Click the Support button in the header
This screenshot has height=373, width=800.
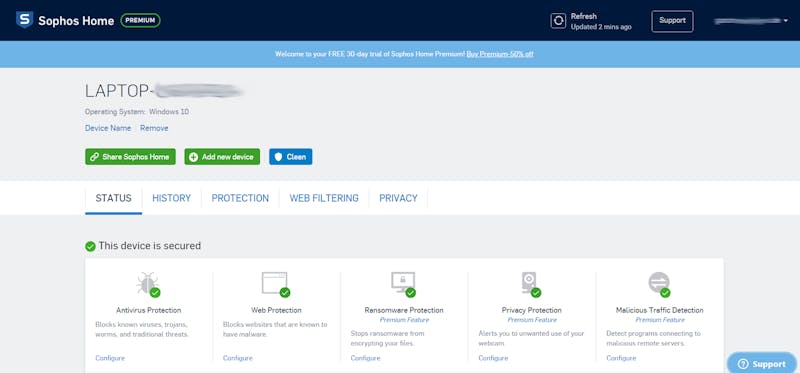[x=672, y=21]
